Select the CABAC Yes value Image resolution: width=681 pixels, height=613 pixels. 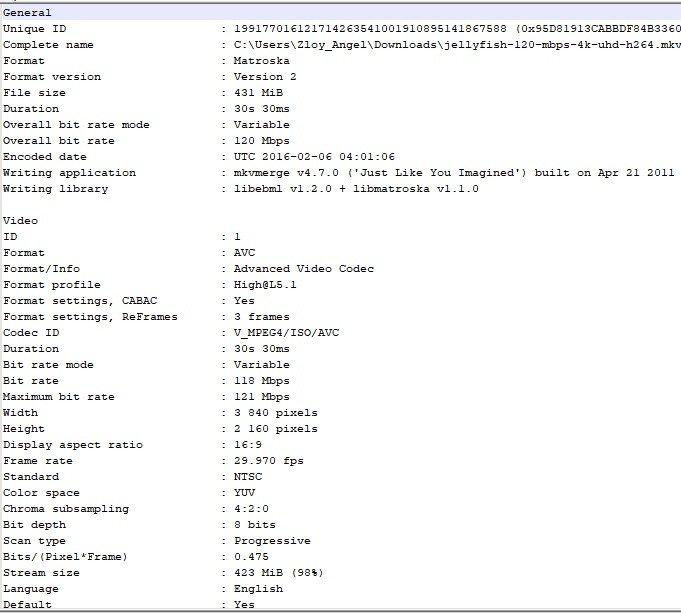point(244,301)
